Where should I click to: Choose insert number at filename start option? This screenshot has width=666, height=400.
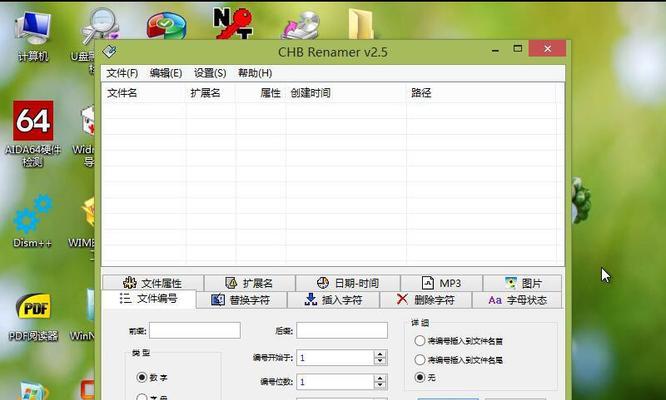[419, 341]
